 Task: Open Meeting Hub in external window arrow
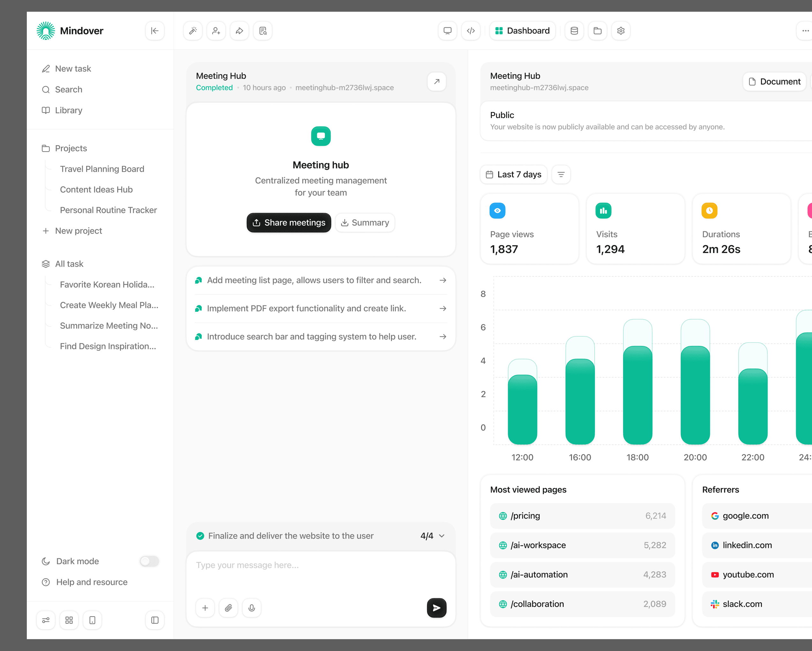437,81
